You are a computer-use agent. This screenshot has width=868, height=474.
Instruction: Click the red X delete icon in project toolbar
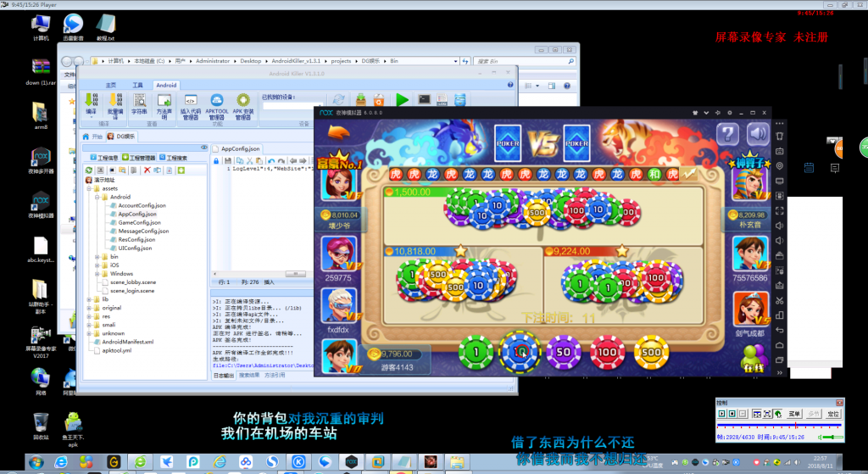point(147,170)
